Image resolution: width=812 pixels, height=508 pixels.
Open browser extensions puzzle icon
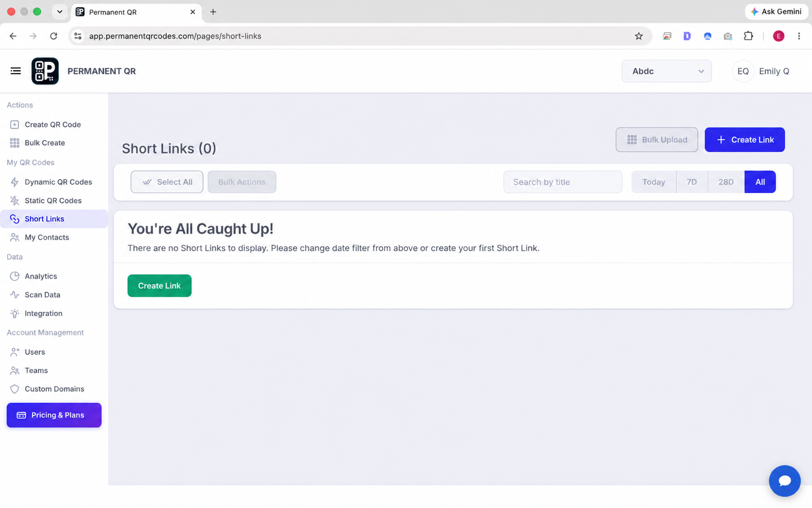click(748, 36)
